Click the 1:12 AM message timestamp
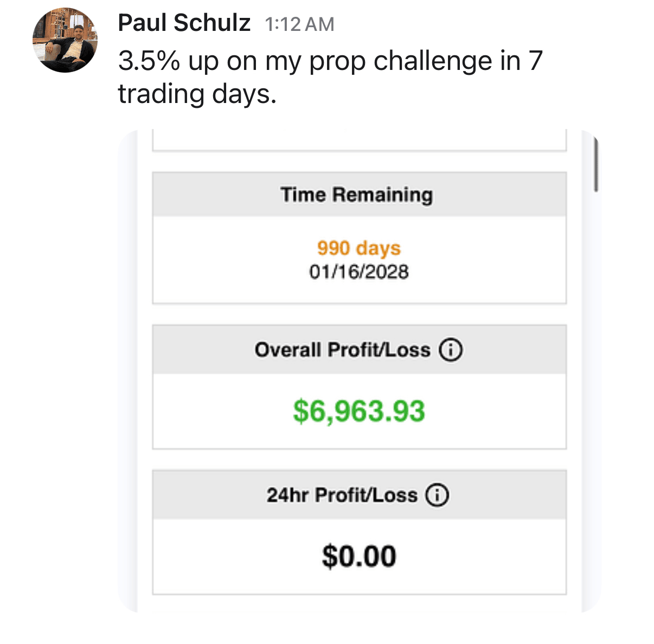The width and height of the screenshot is (654, 644). coord(299,24)
